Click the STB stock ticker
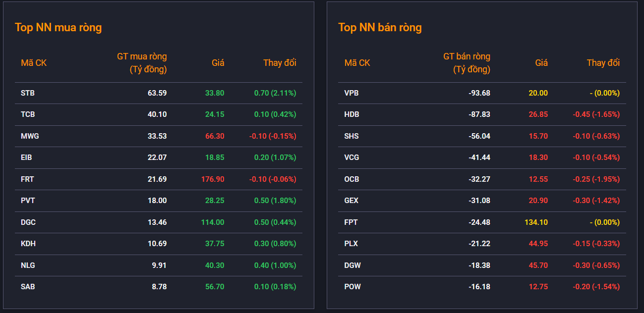The height and width of the screenshot is (313, 644). (28, 93)
